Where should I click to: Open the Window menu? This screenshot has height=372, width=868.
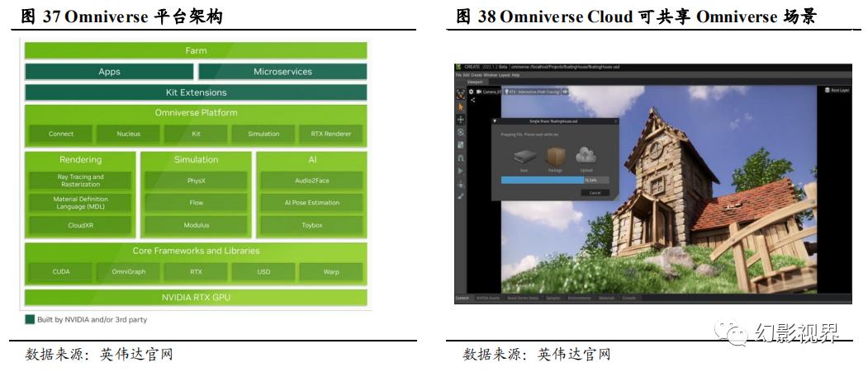coord(490,75)
